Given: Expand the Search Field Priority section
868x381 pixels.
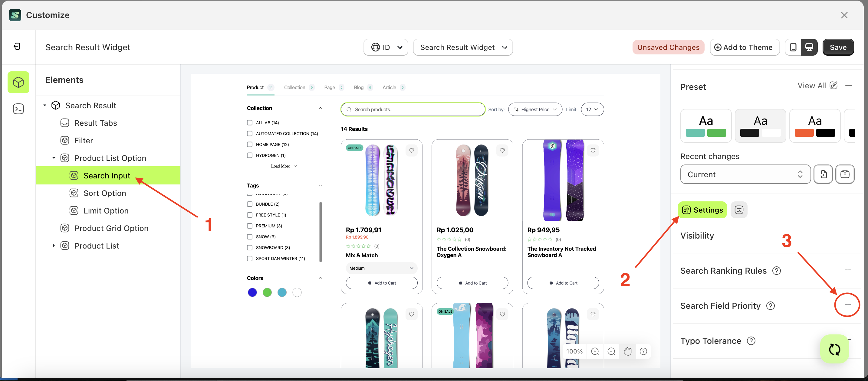Looking at the screenshot, I should [847, 304].
